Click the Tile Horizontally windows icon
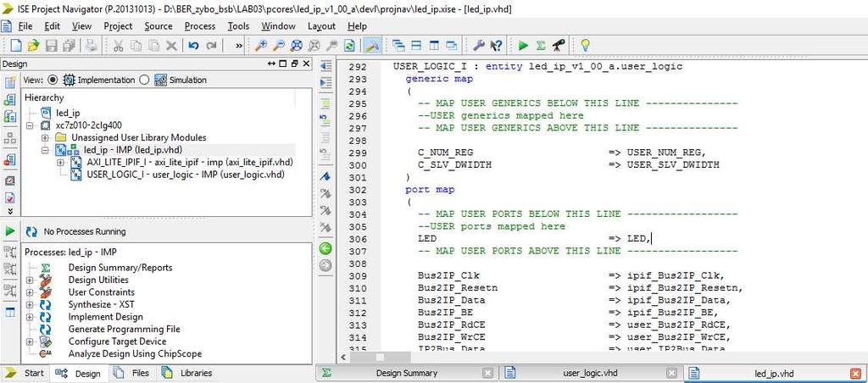This screenshot has height=383, width=868. 415,46
